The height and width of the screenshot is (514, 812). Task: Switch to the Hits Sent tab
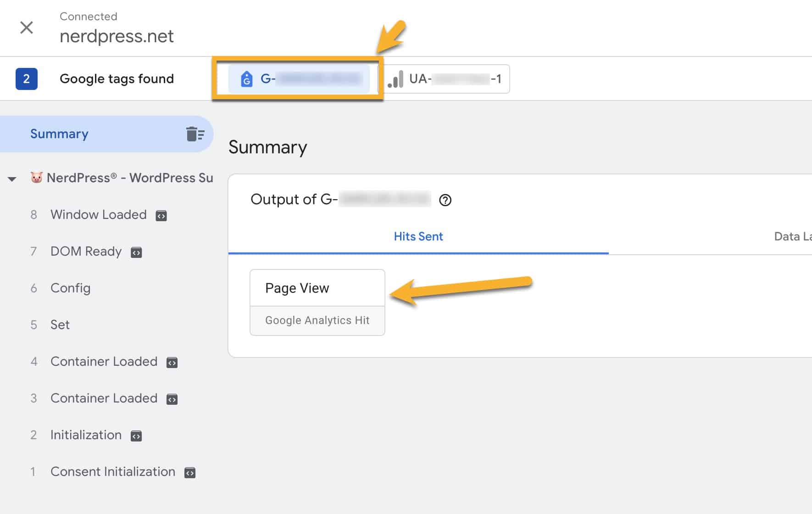point(418,236)
